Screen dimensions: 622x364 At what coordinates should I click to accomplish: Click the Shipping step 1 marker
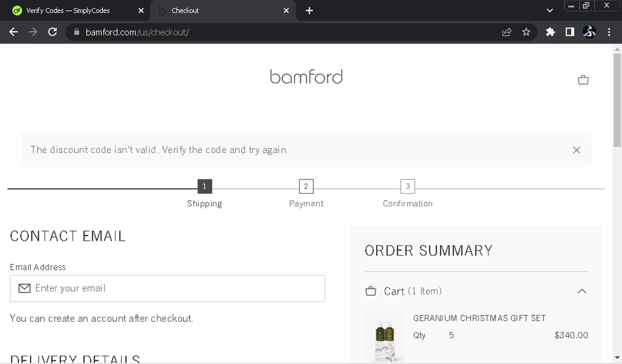204,186
